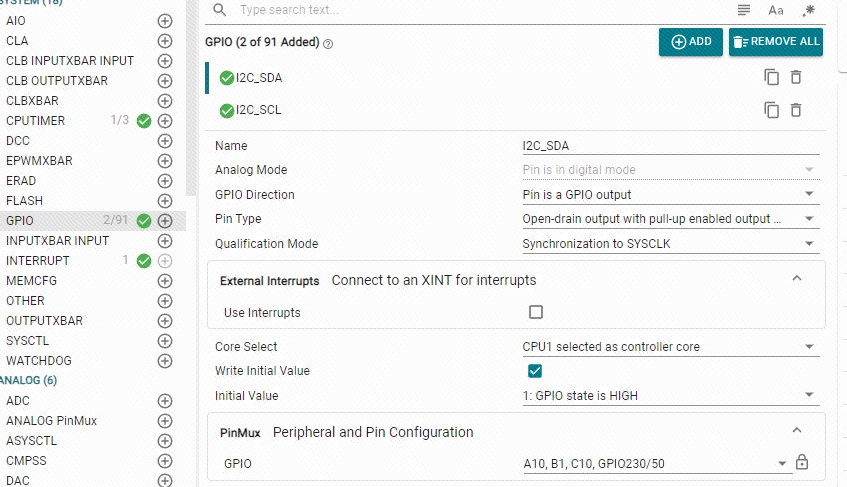Viewport: 847px width, 487px height.
Task: Toggle match case in search
Action: click(x=776, y=10)
